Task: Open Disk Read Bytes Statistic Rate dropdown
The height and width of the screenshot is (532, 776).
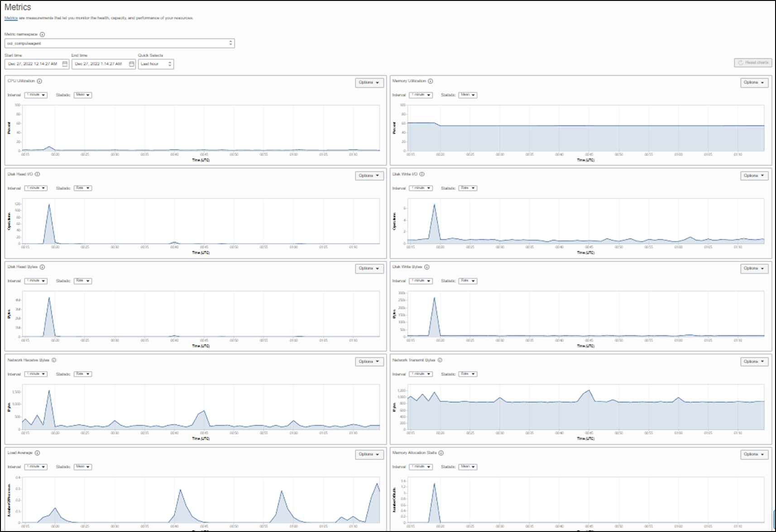Action: pos(83,281)
